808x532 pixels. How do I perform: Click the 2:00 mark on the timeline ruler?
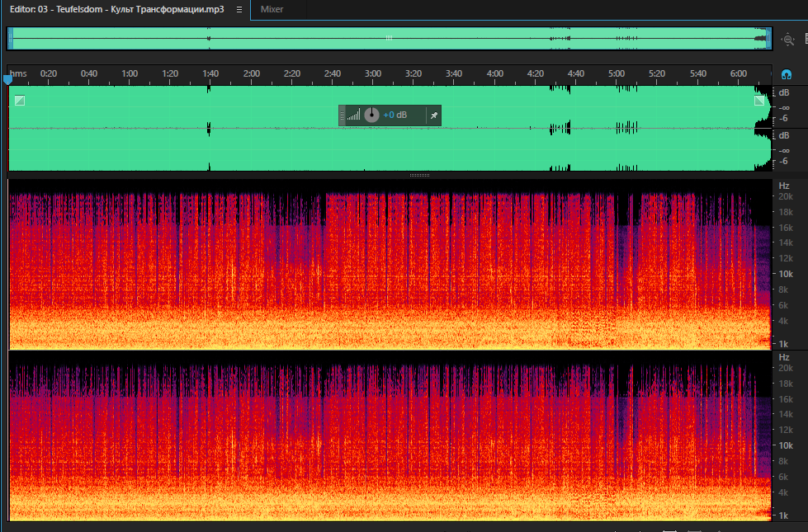[x=252, y=73]
